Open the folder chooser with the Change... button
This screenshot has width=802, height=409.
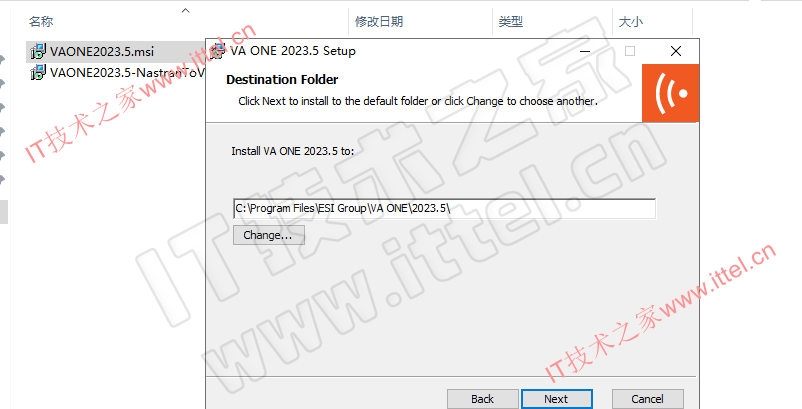pos(269,235)
